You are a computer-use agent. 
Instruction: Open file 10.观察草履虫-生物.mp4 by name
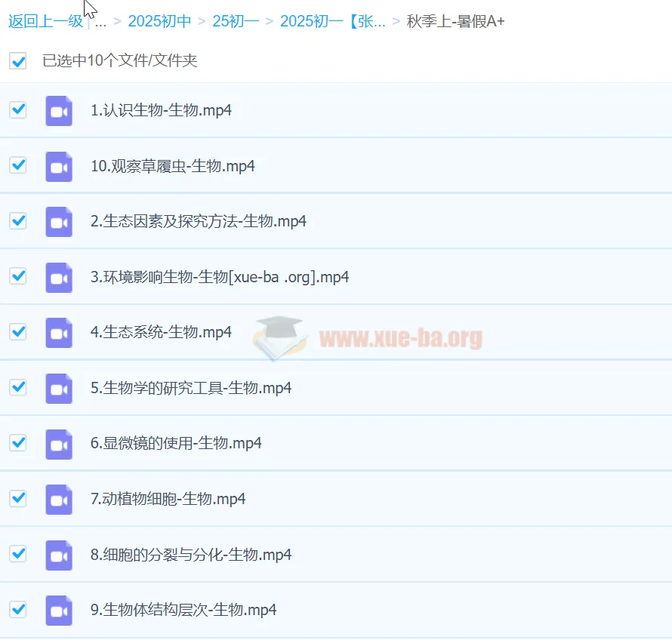tap(172, 166)
